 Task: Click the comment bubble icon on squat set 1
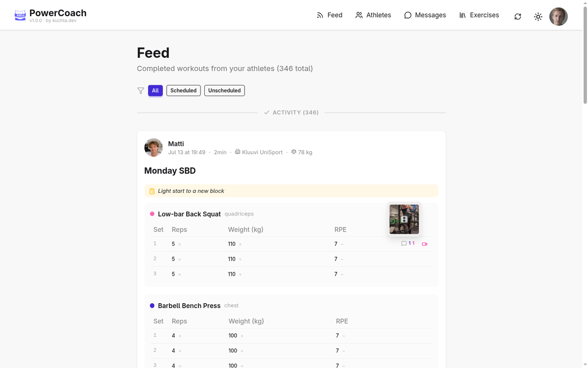tap(404, 243)
